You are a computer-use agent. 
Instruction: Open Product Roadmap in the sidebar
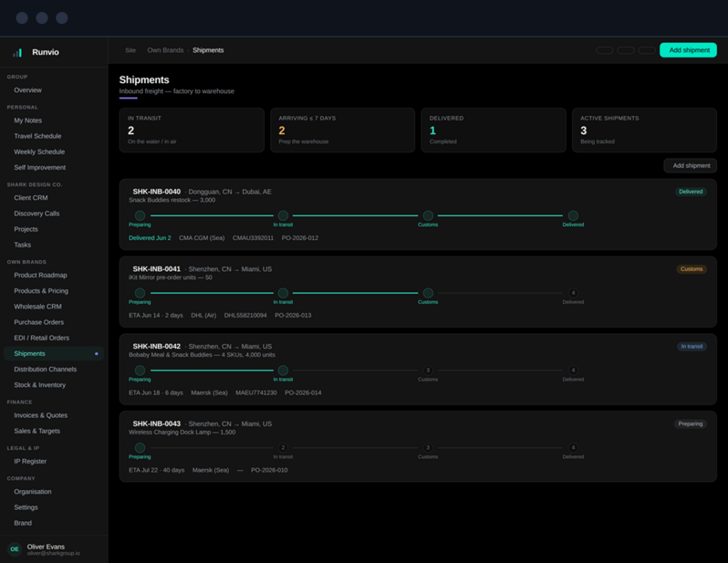point(41,275)
